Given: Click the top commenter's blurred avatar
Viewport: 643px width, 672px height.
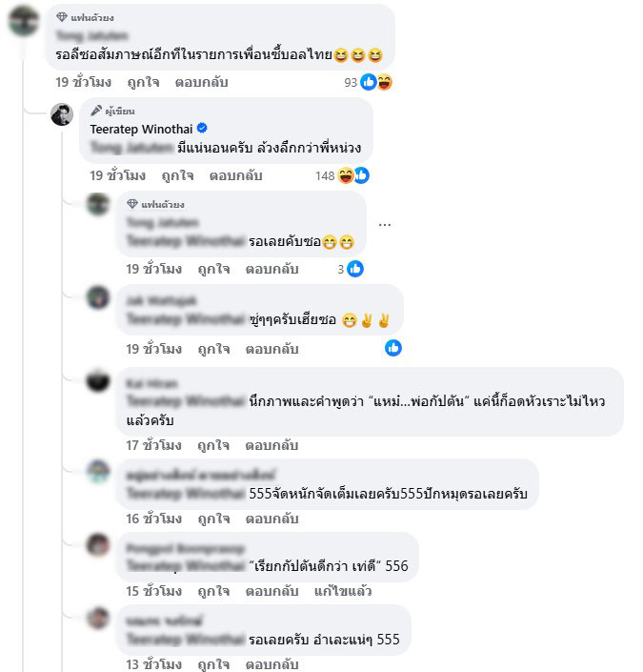Looking at the screenshot, I should pos(24,21).
